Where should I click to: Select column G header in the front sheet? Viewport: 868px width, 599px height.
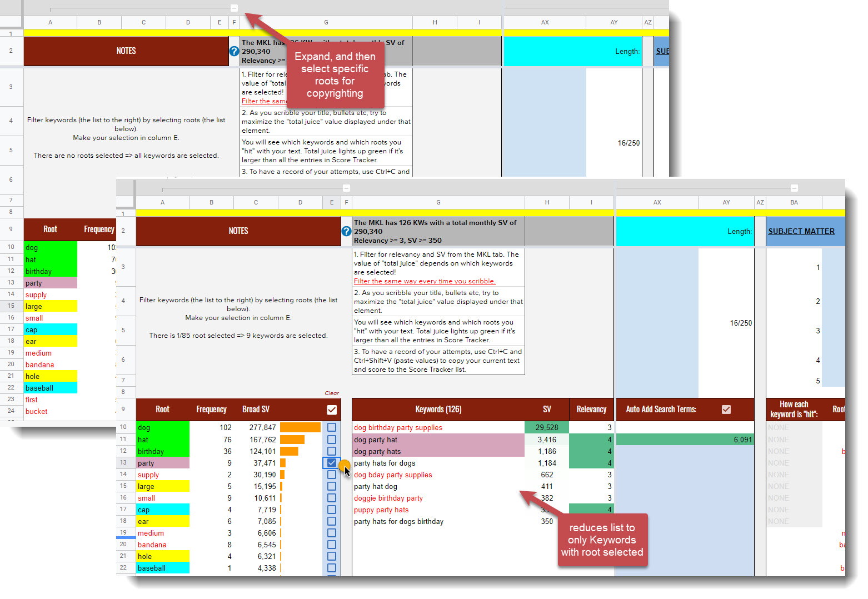[x=438, y=202]
